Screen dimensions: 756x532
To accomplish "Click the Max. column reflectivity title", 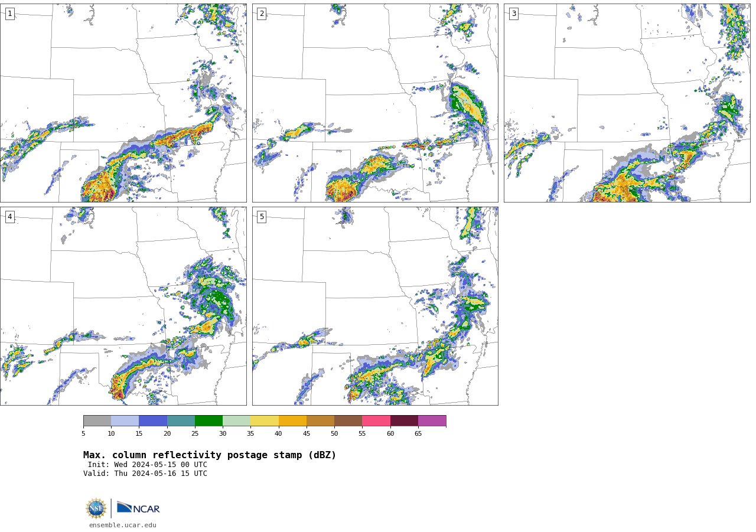I will [210, 455].
